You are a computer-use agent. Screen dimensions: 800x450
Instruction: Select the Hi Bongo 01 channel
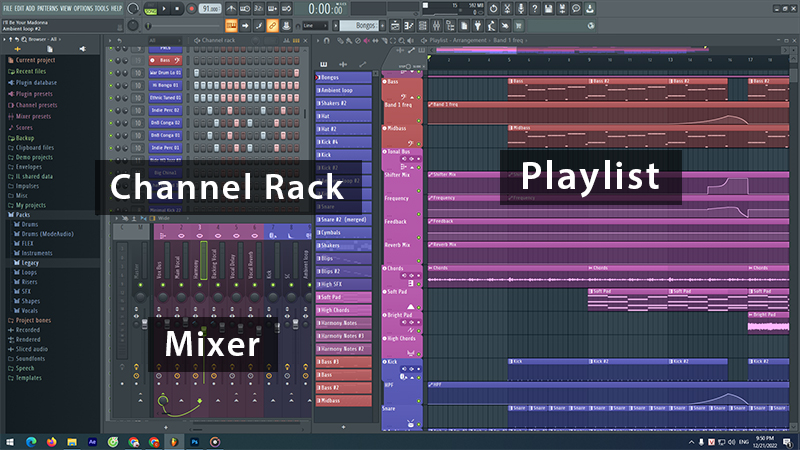(165, 85)
